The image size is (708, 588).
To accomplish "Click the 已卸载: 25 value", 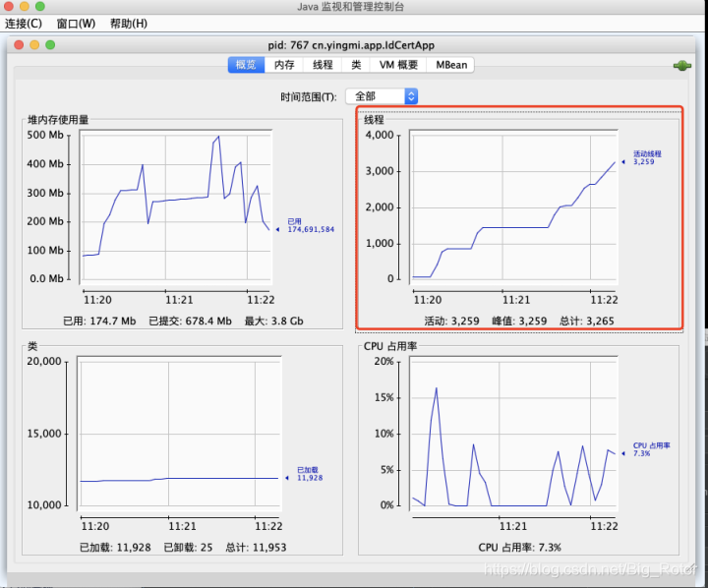I will (x=188, y=548).
